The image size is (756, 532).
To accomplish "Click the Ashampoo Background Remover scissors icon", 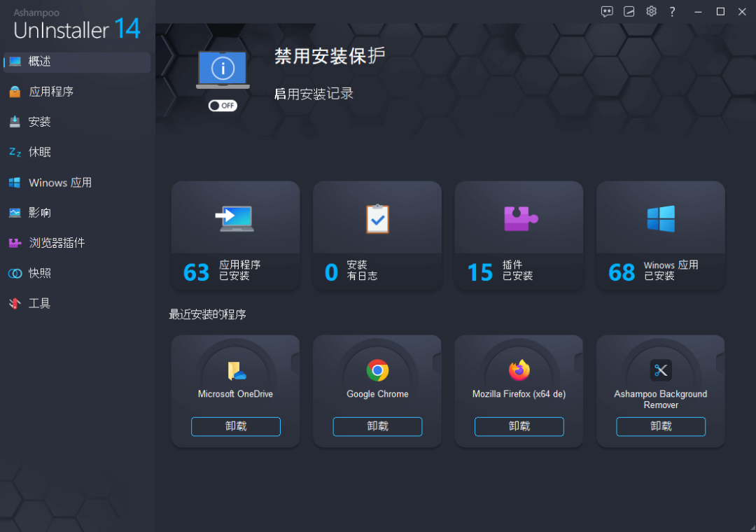I will [661, 370].
